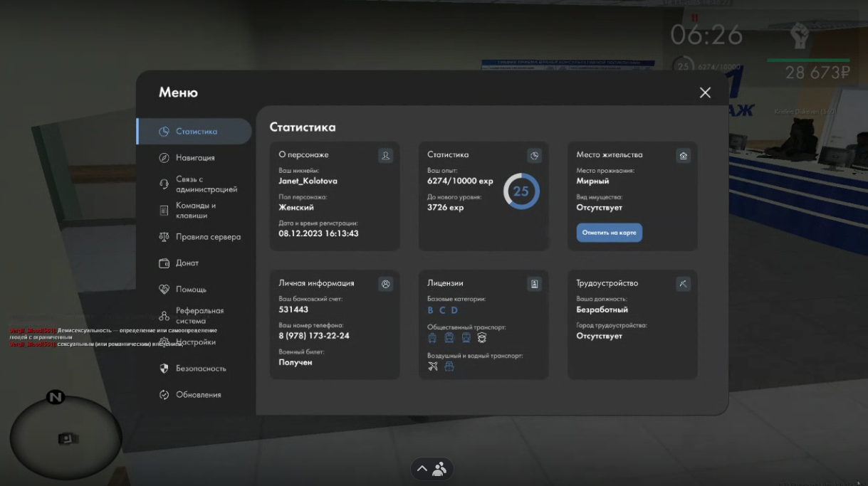Image resolution: width=868 pixels, height=486 pixels.
Task: Click the registration date 08.12.2023 16:13:43
Action: 318,233
